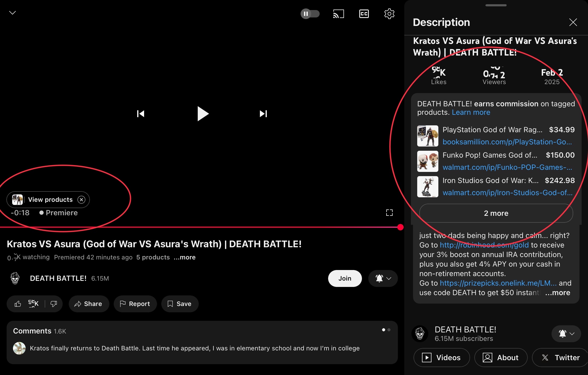Image resolution: width=588 pixels, height=375 pixels.
Task: Expand '2 more' products list
Action: (496, 213)
